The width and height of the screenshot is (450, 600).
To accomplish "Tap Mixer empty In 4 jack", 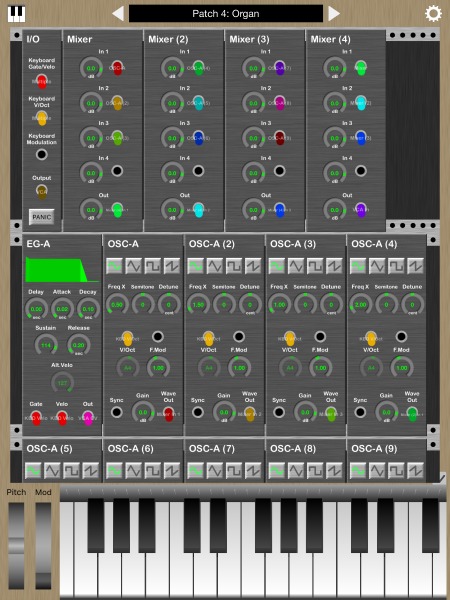I will click(x=117, y=171).
